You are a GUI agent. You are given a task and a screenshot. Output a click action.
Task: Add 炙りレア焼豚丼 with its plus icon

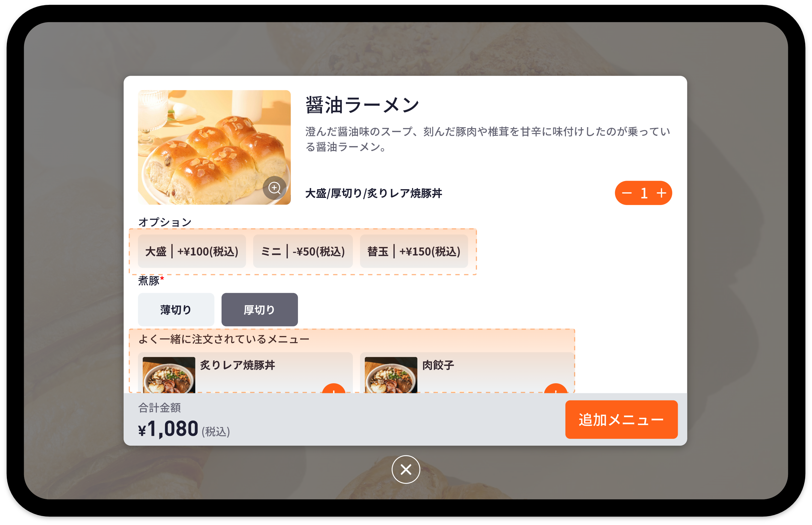334,388
